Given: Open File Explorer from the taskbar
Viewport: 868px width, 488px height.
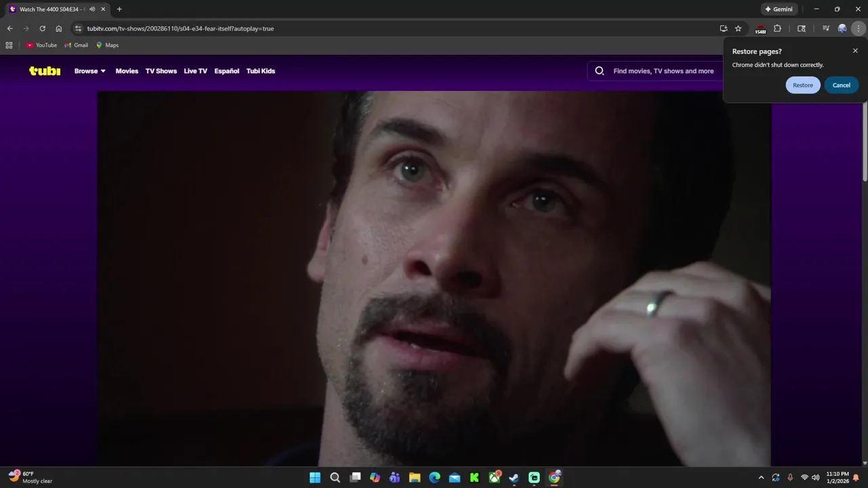Looking at the screenshot, I should pyautogui.click(x=414, y=478).
